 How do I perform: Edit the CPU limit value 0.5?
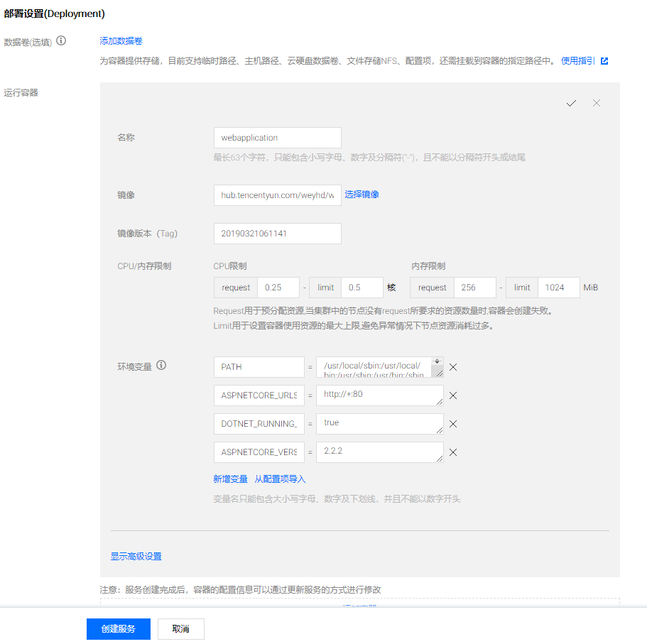pyautogui.click(x=362, y=288)
